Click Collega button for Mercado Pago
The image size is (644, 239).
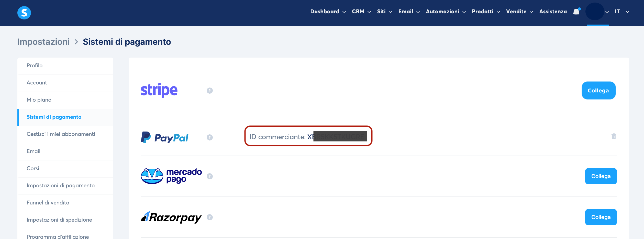(x=601, y=176)
